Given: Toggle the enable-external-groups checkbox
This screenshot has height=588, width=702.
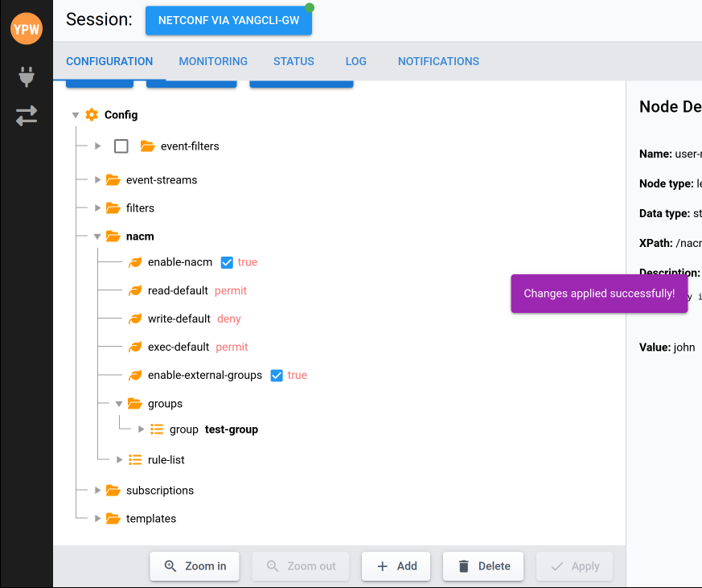Looking at the screenshot, I should pos(277,376).
